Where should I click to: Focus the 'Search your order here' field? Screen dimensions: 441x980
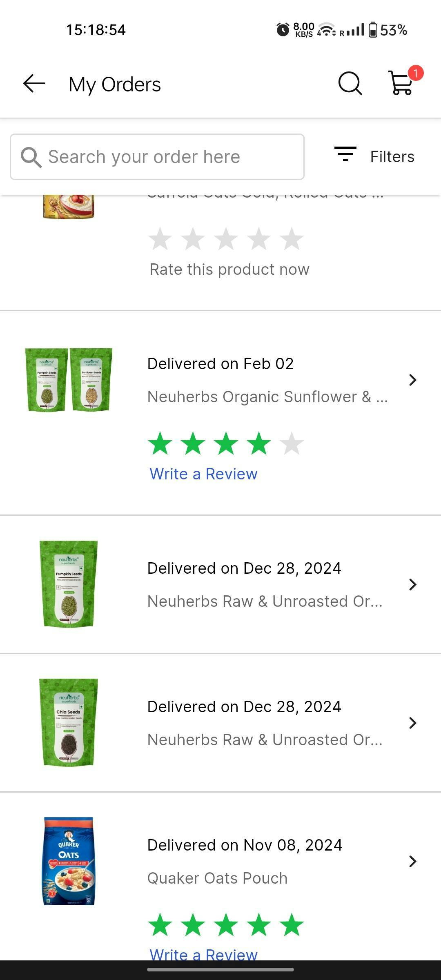click(x=157, y=157)
